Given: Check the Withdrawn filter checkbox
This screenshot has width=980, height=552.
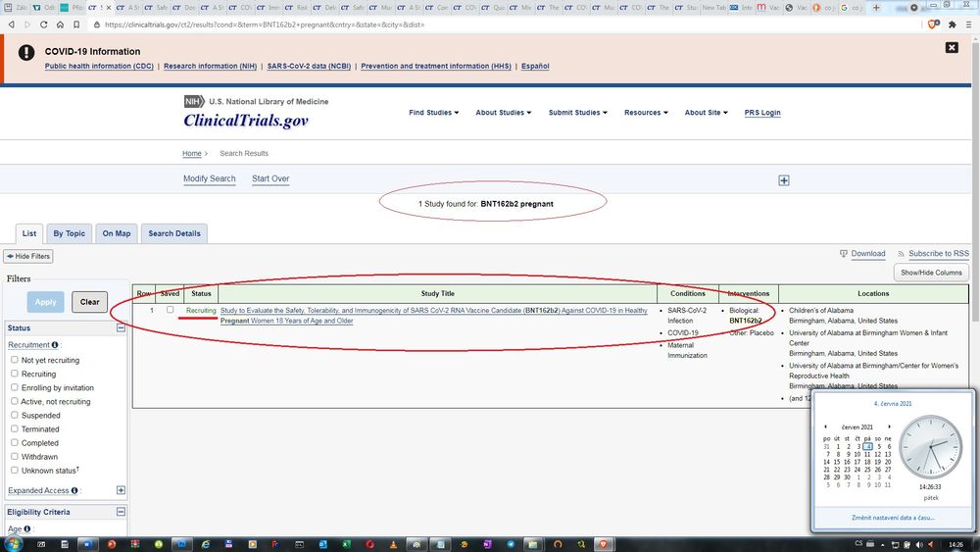Looking at the screenshot, I should 15,456.
